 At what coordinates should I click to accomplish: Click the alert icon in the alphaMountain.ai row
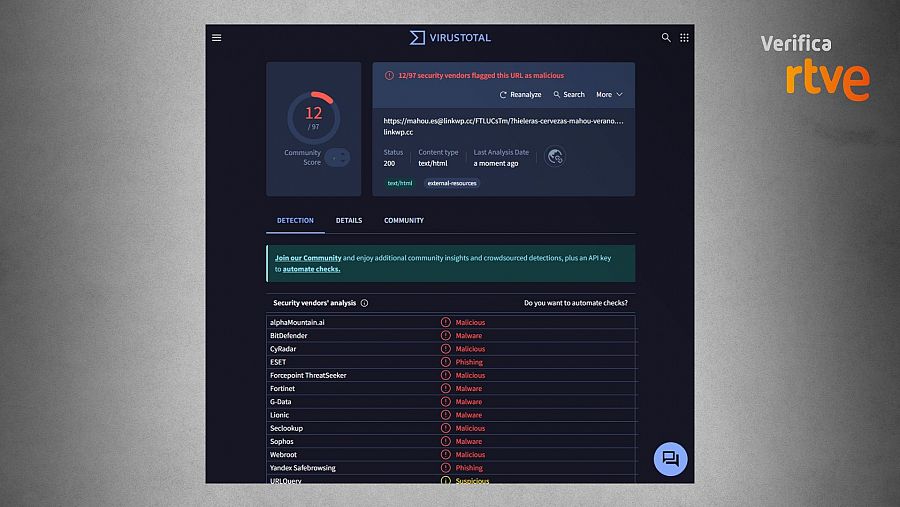coord(445,322)
